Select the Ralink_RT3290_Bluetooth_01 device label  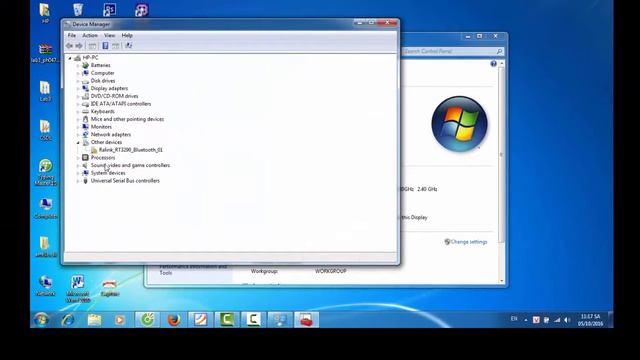(x=131, y=150)
